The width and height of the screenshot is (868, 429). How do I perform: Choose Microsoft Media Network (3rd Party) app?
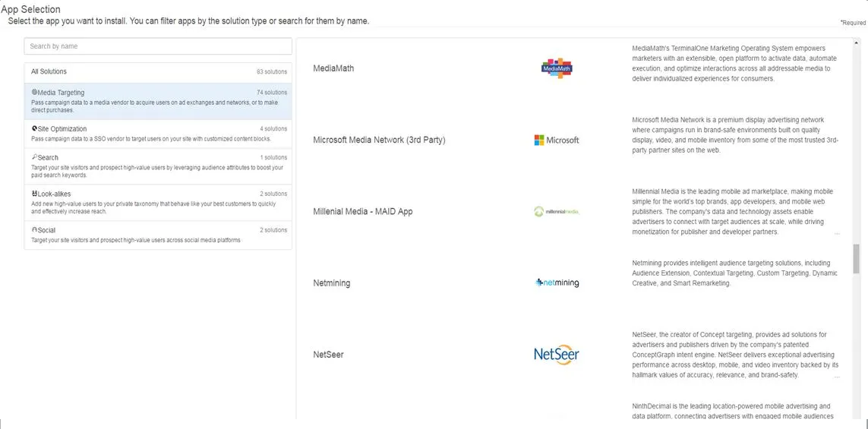pos(379,140)
